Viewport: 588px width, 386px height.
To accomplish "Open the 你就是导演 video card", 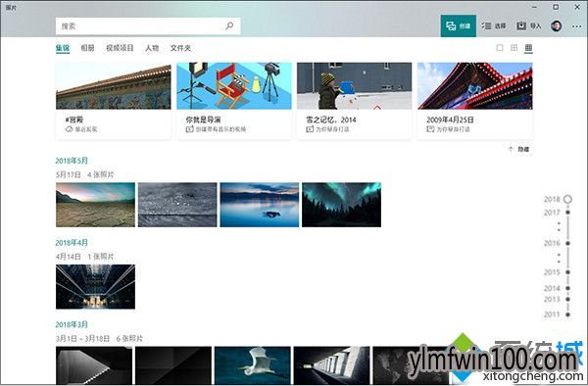I will tap(234, 101).
